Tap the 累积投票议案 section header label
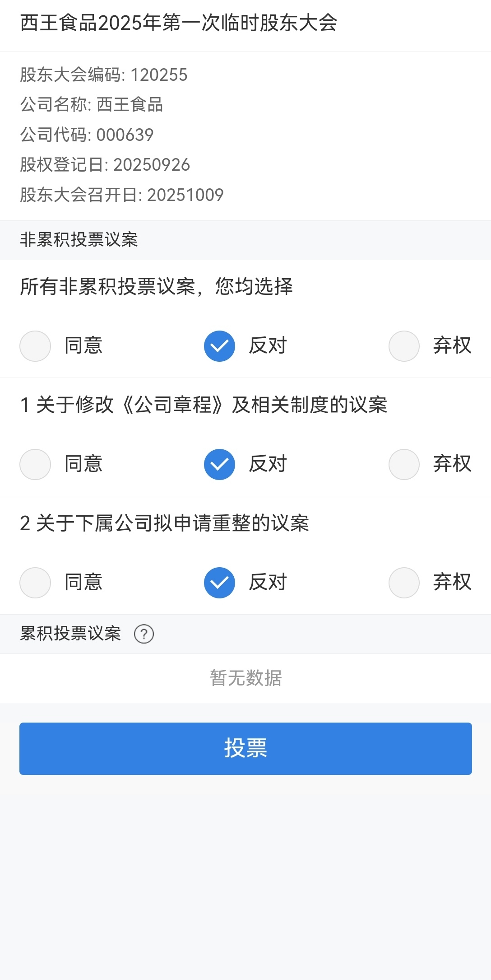491x980 pixels. click(x=71, y=634)
